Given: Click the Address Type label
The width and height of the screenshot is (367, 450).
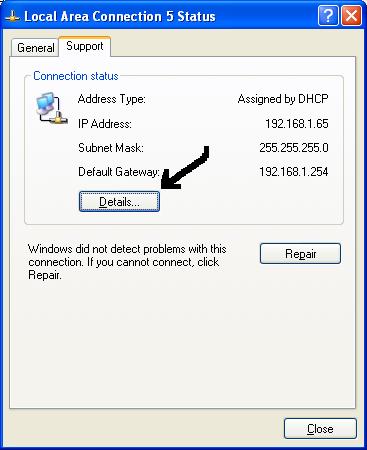Looking at the screenshot, I should 112,99.
